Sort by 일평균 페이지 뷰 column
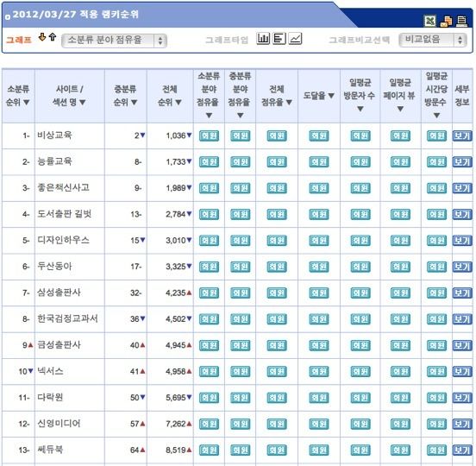The image size is (476, 466). coord(400,96)
